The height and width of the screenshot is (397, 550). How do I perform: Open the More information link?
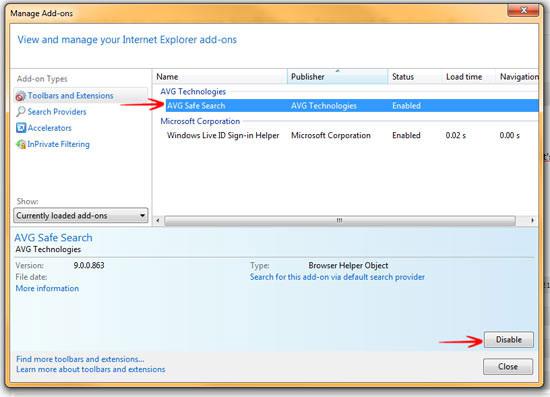(47, 288)
